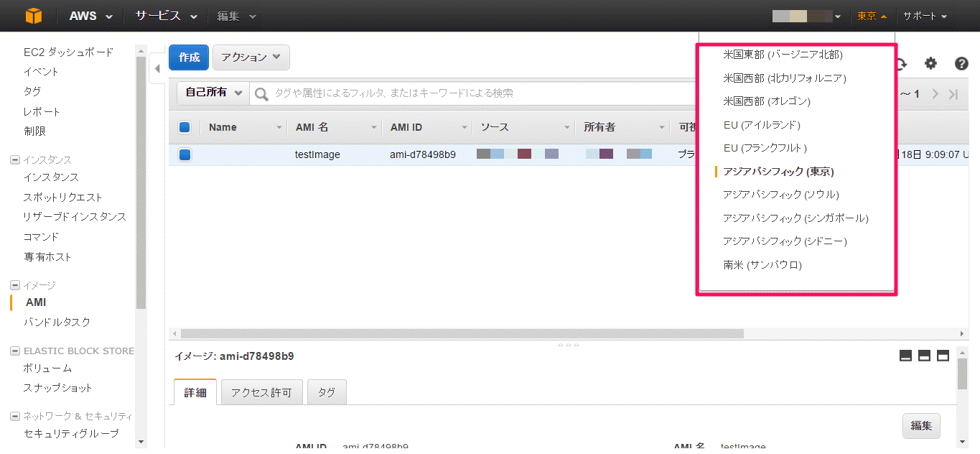Open AMI 名 column dropdown arrow
This screenshot has width=980, height=454.
tap(374, 128)
